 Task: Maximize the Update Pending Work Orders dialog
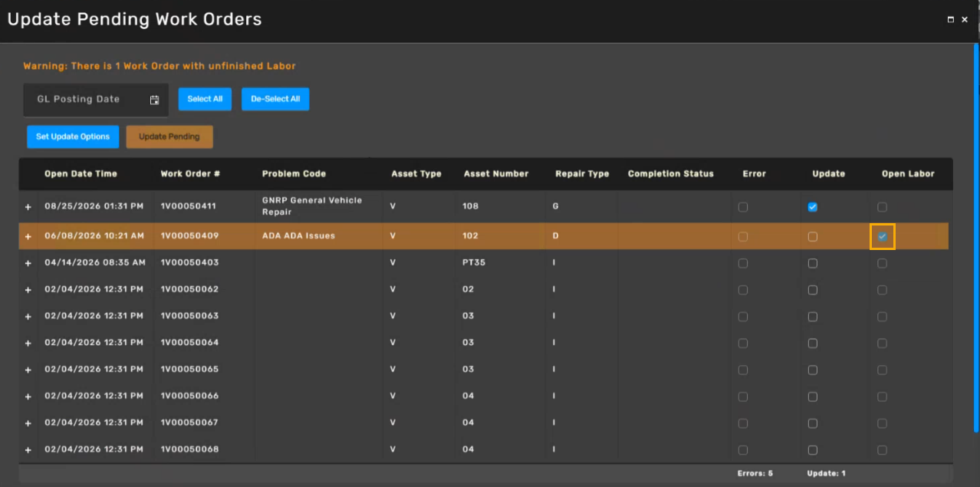pyautogui.click(x=951, y=20)
